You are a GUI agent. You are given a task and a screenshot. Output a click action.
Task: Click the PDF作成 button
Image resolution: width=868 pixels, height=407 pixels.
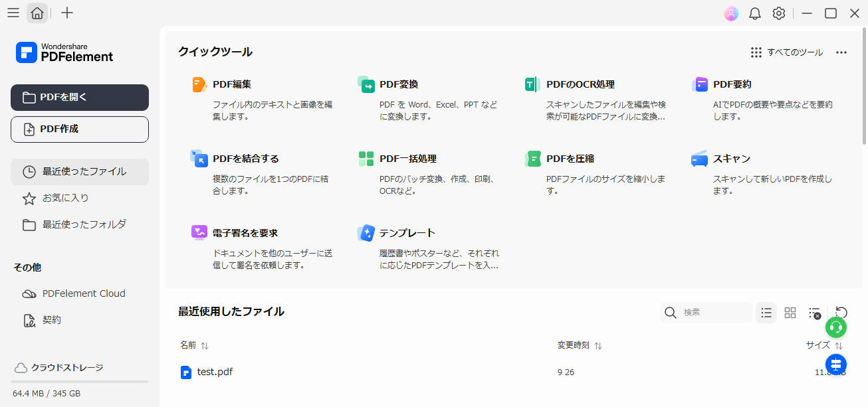coord(80,129)
